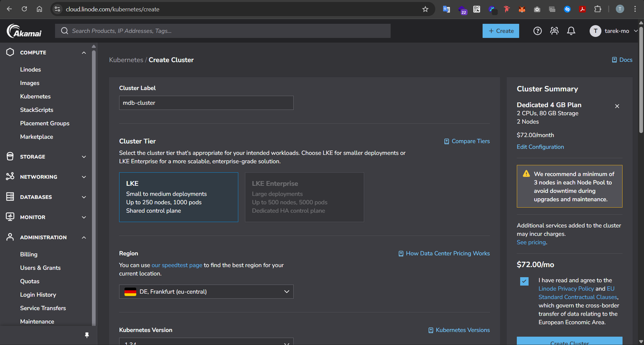Image resolution: width=644 pixels, height=345 pixels.
Task: Click the Kubernetes breadcrumb link
Action: coord(126,60)
